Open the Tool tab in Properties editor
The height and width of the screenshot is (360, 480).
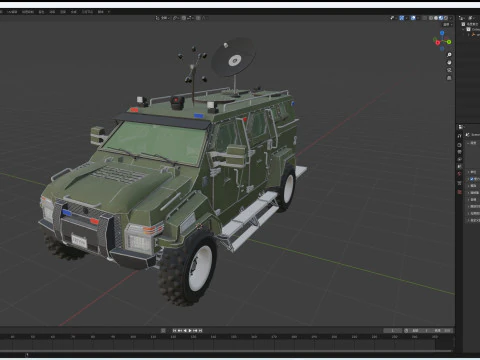pos(459,136)
